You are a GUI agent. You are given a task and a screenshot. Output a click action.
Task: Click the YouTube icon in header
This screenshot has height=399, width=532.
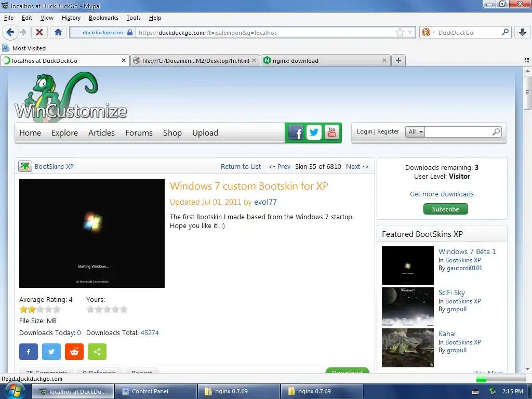pyautogui.click(x=332, y=132)
